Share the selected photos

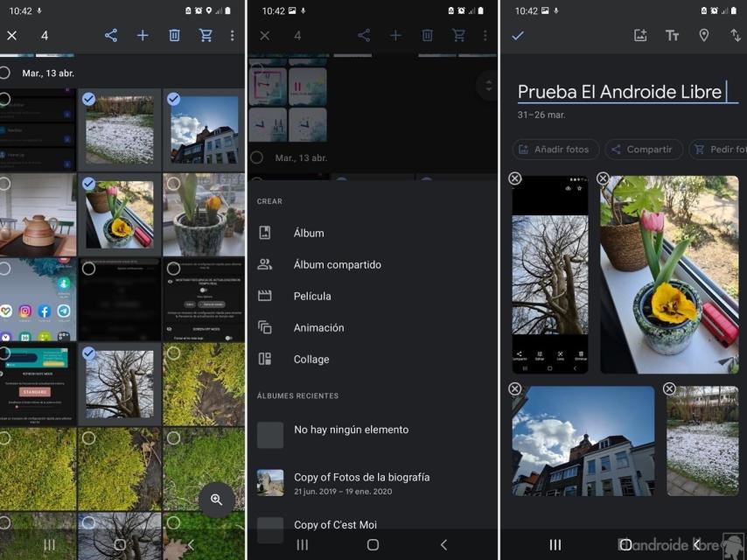tap(110, 35)
